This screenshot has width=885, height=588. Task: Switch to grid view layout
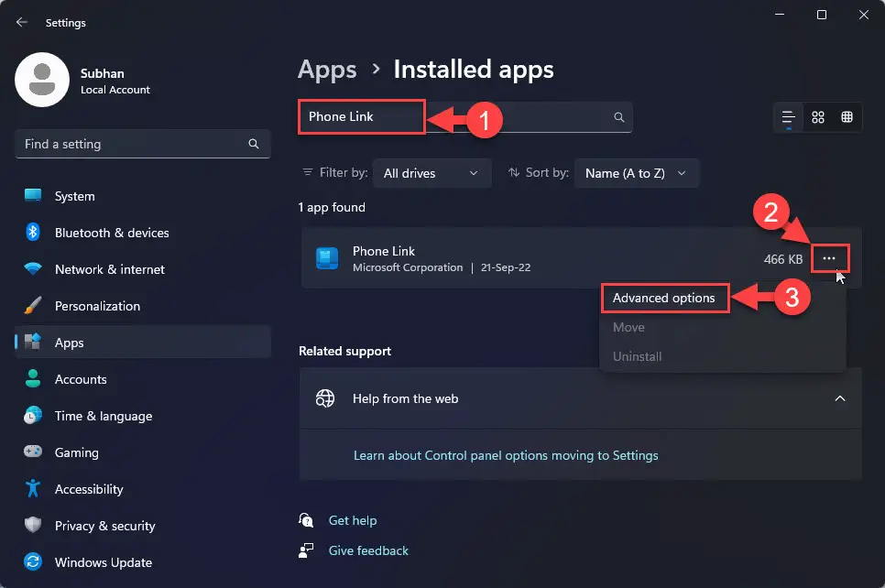(817, 117)
